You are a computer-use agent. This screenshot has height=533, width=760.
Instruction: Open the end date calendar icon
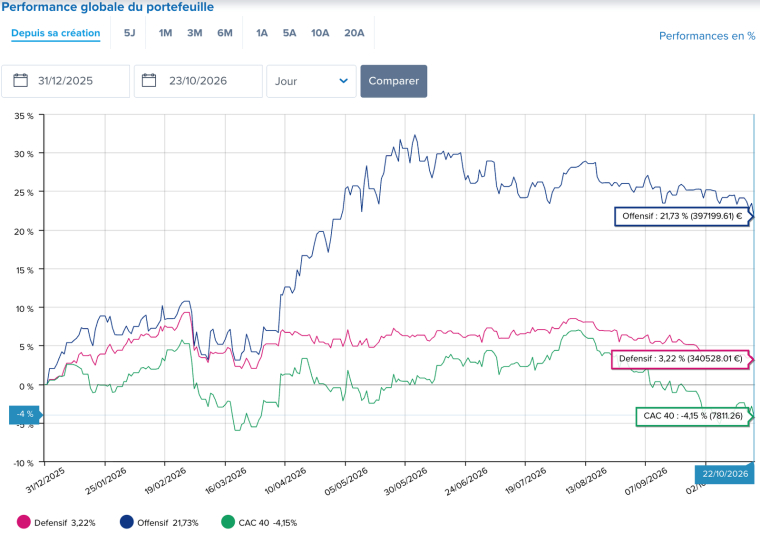[x=149, y=80]
